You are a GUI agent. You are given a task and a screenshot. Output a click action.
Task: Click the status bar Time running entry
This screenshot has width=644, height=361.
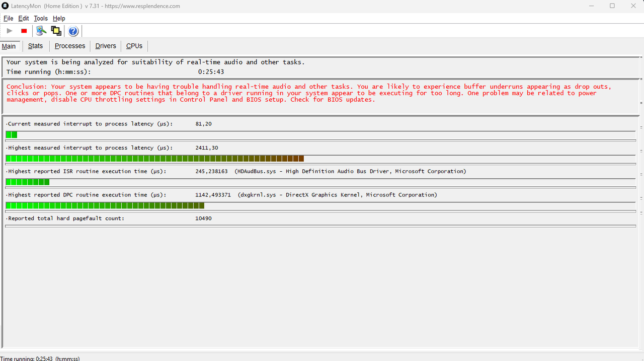tap(40, 358)
